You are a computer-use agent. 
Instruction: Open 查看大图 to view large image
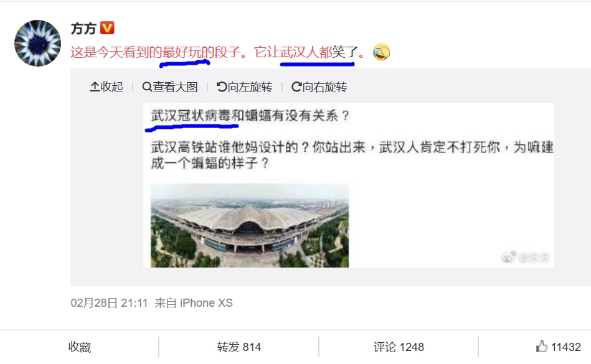point(170,87)
